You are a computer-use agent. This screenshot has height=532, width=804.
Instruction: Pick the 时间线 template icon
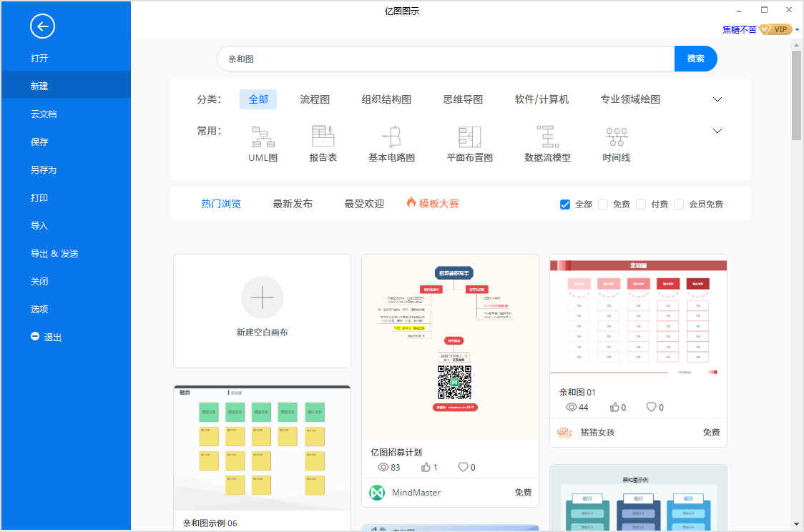click(x=616, y=136)
